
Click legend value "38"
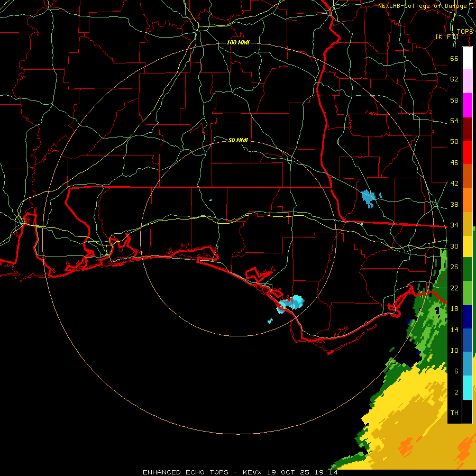click(x=454, y=205)
